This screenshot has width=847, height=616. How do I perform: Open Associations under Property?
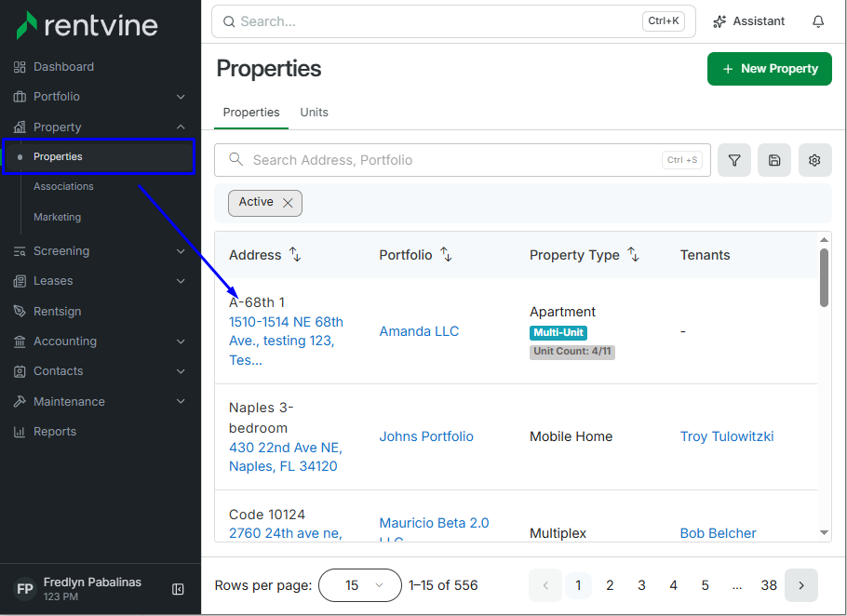[x=63, y=186]
